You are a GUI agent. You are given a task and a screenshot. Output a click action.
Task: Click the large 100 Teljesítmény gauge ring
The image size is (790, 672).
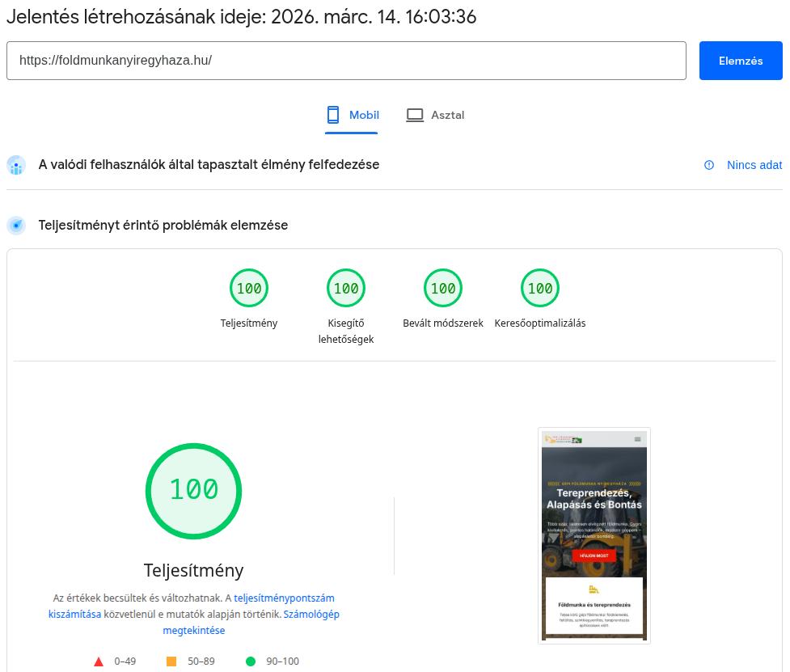(193, 491)
